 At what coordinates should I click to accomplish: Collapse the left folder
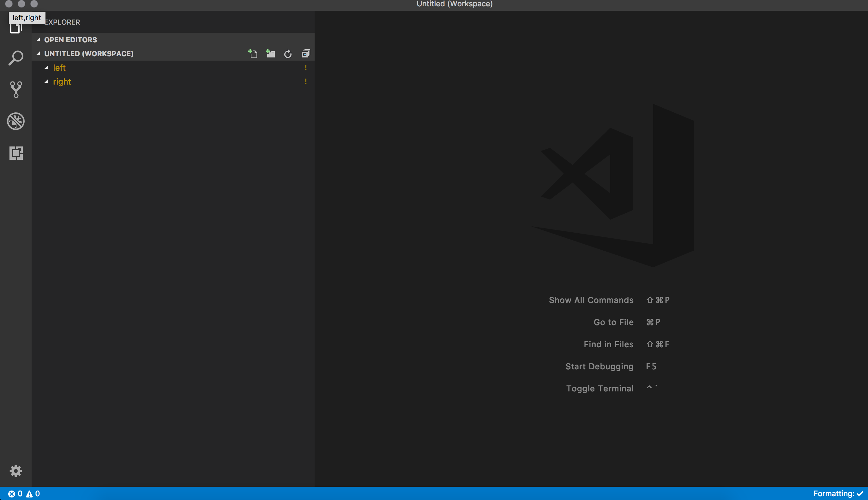click(x=47, y=67)
